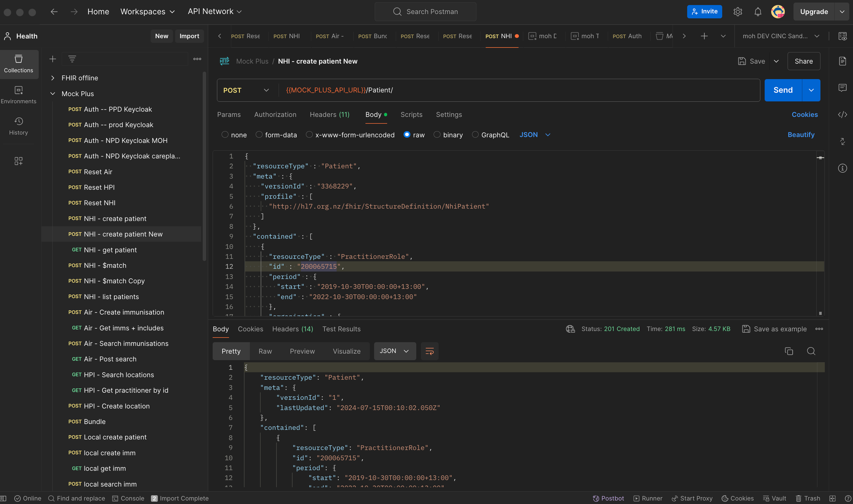
Task: Open the configure workspace sidebar grid icon
Action: coord(19,161)
